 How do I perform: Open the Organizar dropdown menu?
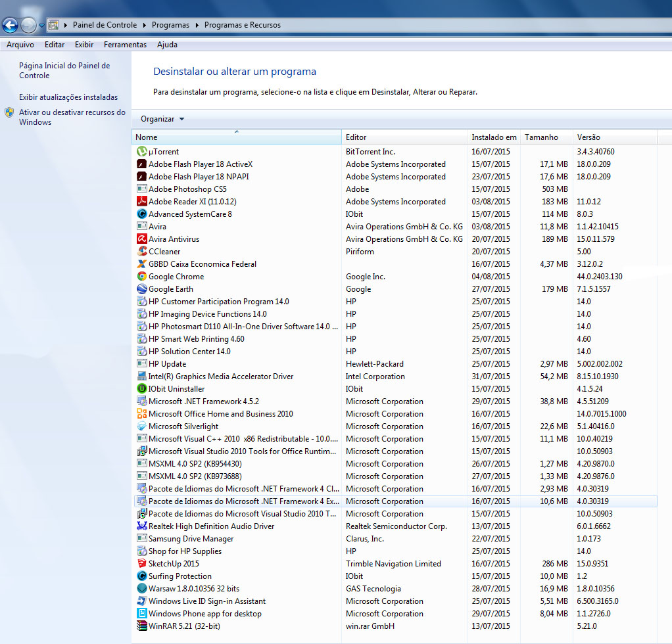[x=162, y=119]
